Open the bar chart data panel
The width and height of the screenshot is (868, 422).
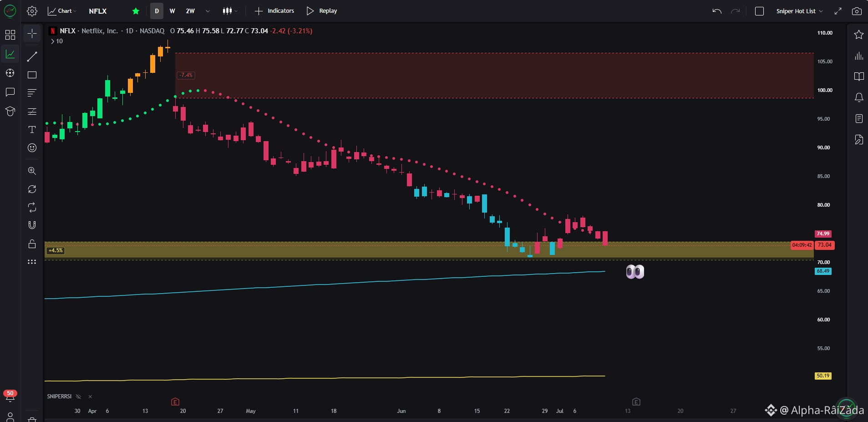point(859,56)
